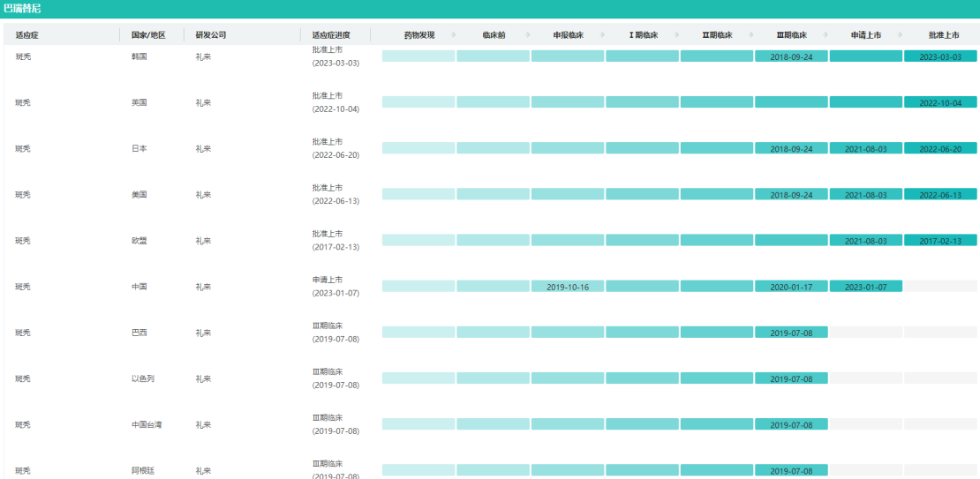Select the 适应症进度 column header
This screenshot has width=980, height=479.
pyautogui.click(x=331, y=35)
